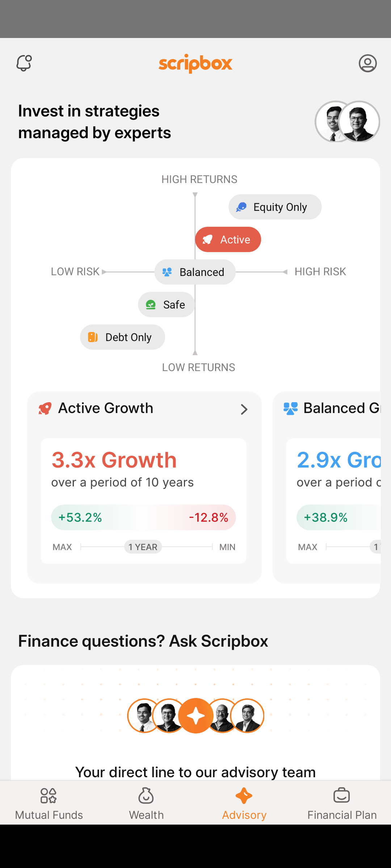This screenshot has height=868, width=391.
Task: Tap the 1 YEAR range marker
Action: (x=143, y=547)
